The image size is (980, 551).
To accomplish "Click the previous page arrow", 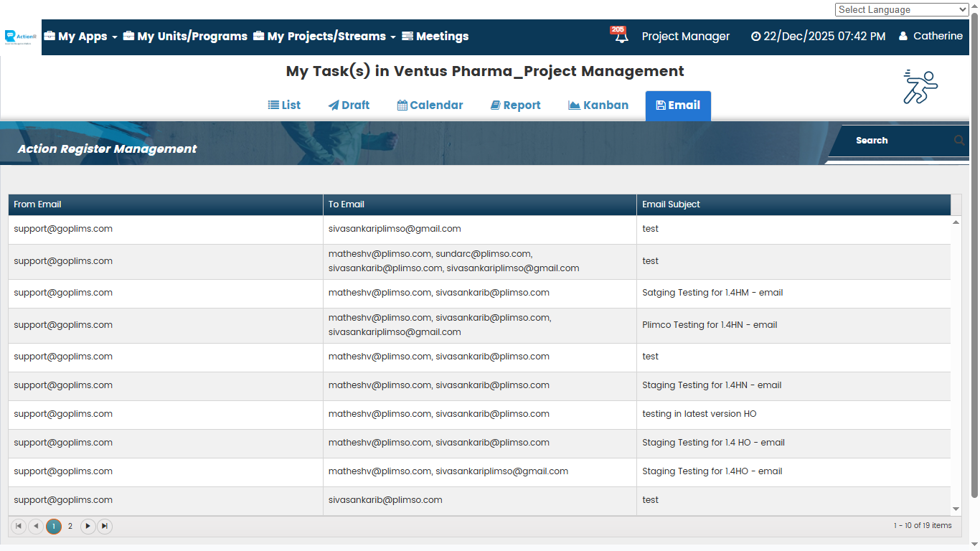I will (x=36, y=526).
